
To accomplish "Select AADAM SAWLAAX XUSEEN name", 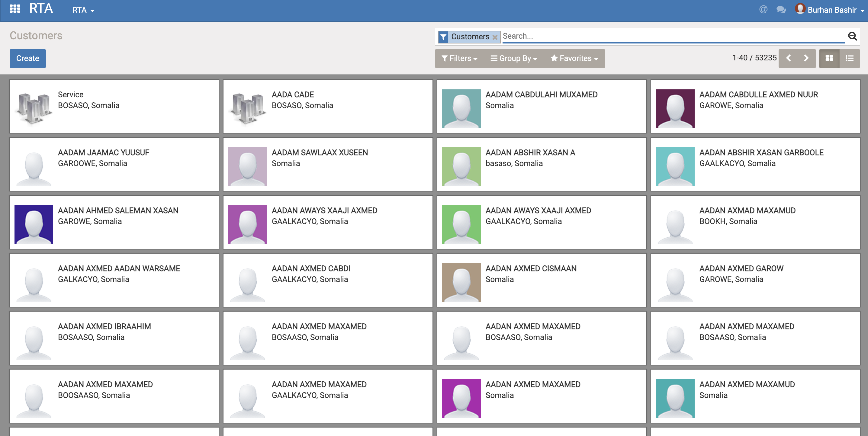I will (x=320, y=152).
